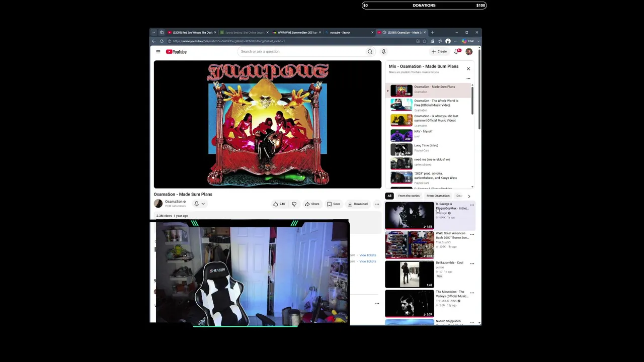Focus the YouTube search box
Image resolution: width=644 pixels, height=362 pixels.
coord(302,51)
